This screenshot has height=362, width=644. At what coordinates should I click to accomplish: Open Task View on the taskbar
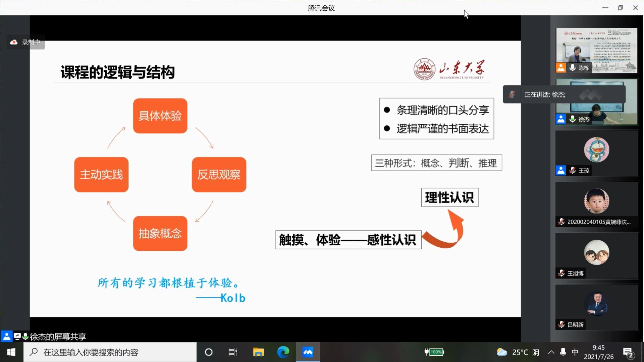[233, 352]
